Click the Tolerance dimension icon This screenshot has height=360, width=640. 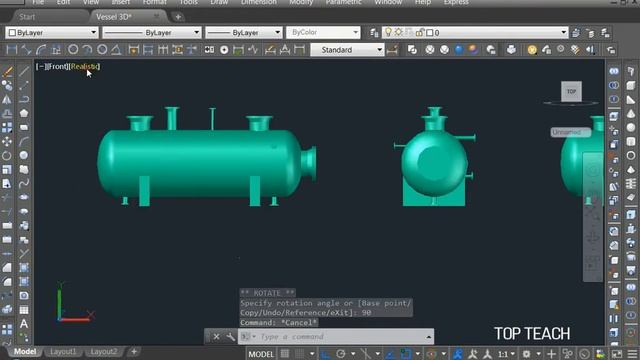point(209,50)
